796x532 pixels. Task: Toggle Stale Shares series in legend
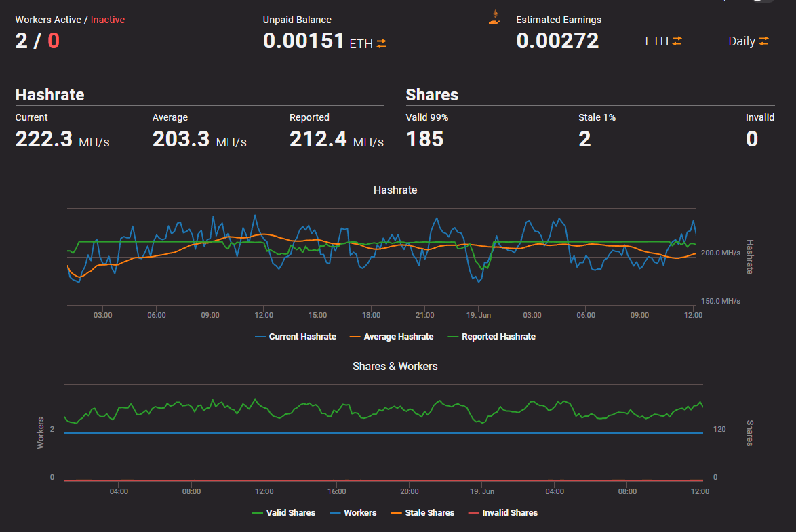(x=423, y=513)
